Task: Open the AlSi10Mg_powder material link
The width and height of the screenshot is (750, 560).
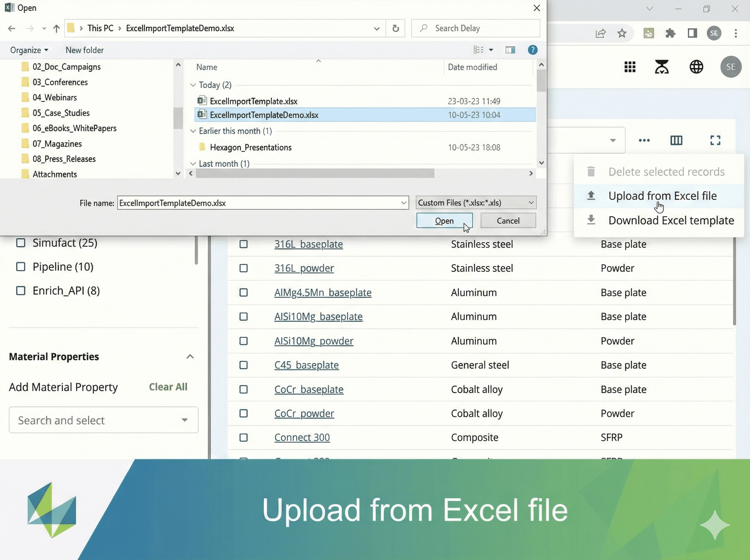Action: (x=313, y=341)
